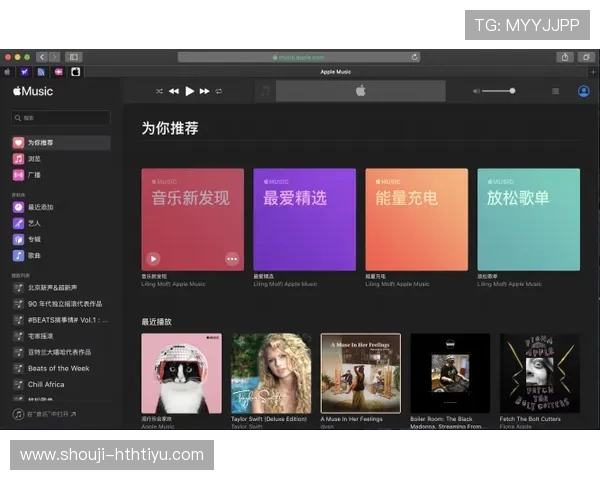Skip to next track

coord(205,91)
